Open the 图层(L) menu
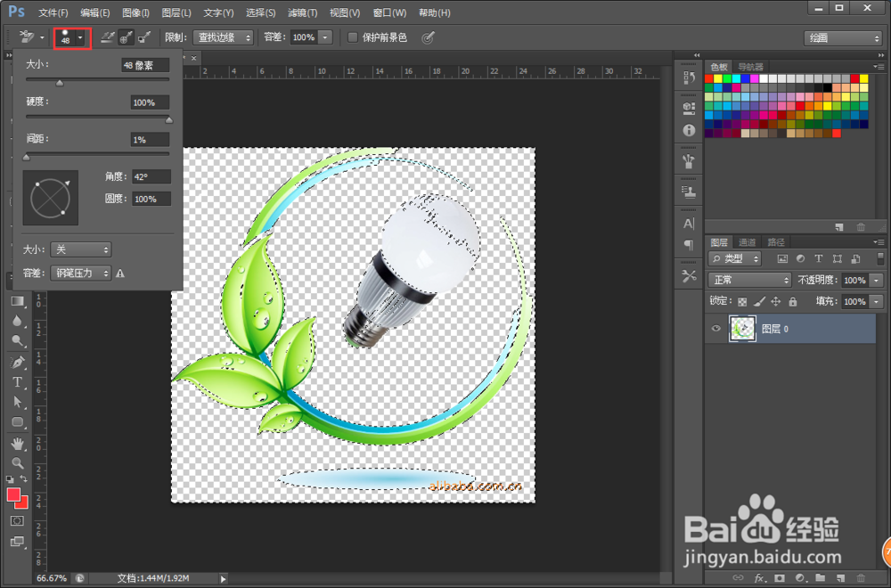891x588 pixels. click(x=176, y=12)
